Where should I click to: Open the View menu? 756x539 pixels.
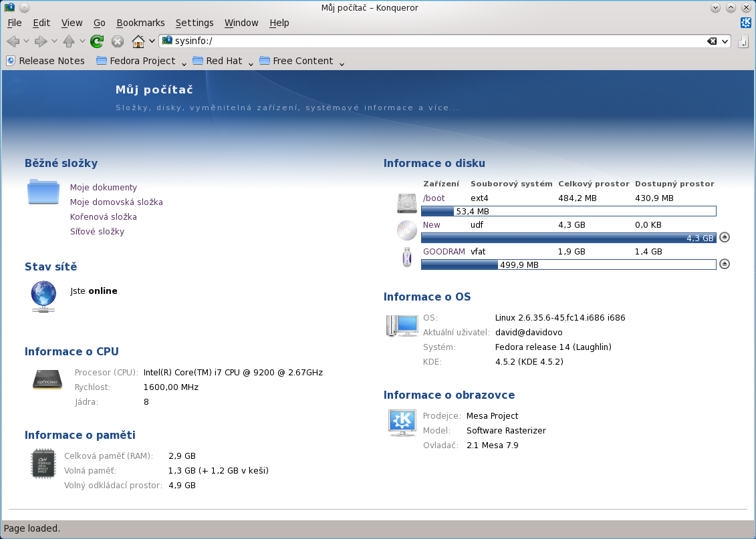[x=72, y=23]
